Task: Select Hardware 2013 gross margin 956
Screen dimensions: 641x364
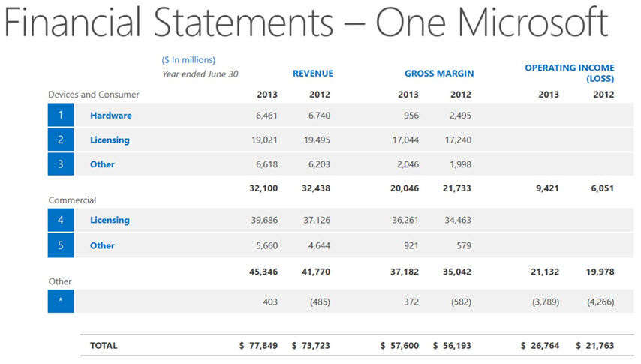Action: click(x=411, y=116)
